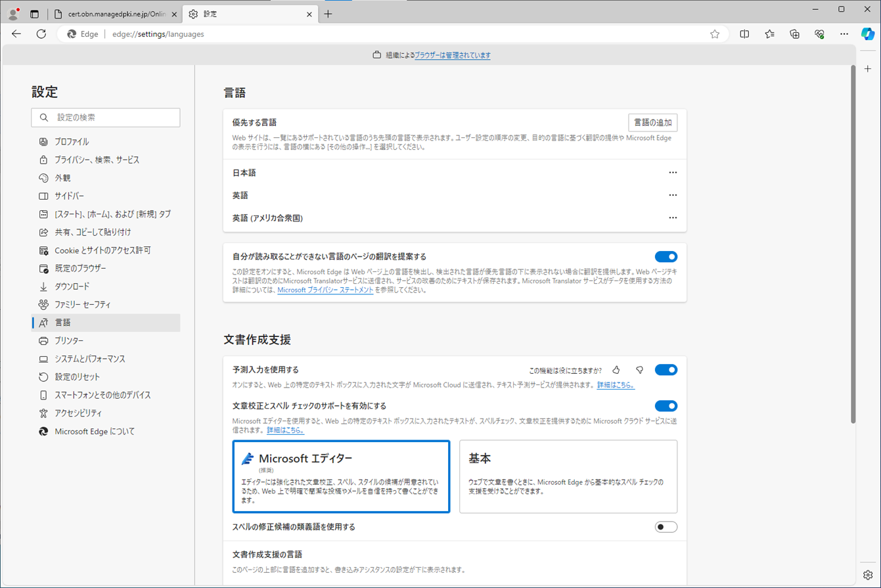The image size is (881, 588).
Task: Open プライバシー、検索、サービス section
Action: [106, 160]
